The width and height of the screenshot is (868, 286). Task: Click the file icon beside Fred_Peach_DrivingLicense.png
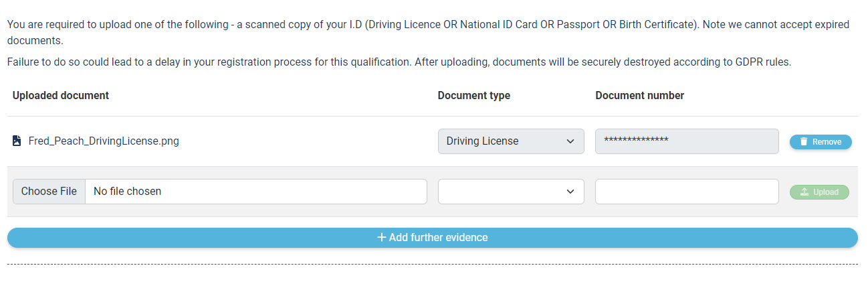[x=17, y=141]
